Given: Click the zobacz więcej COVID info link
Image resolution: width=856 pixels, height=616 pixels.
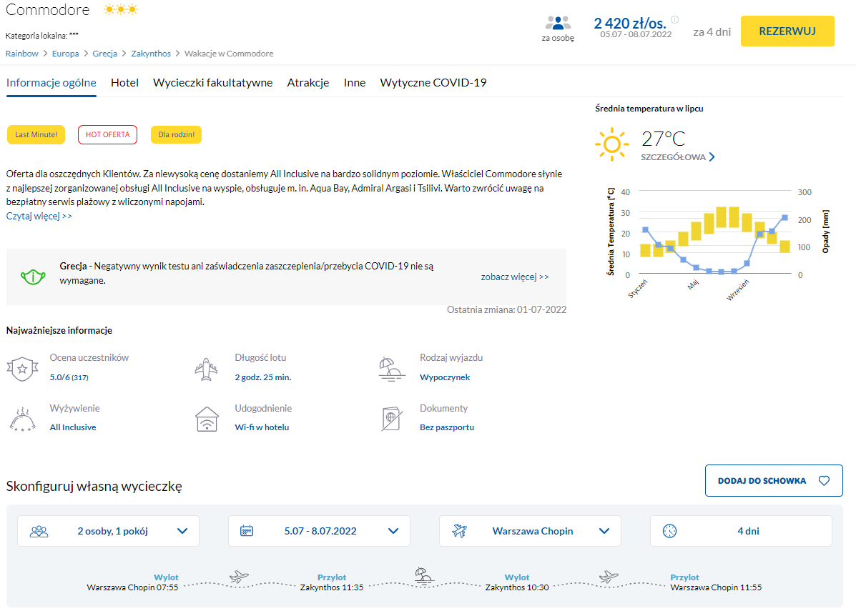Looking at the screenshot, I should [x=514, y=277].
